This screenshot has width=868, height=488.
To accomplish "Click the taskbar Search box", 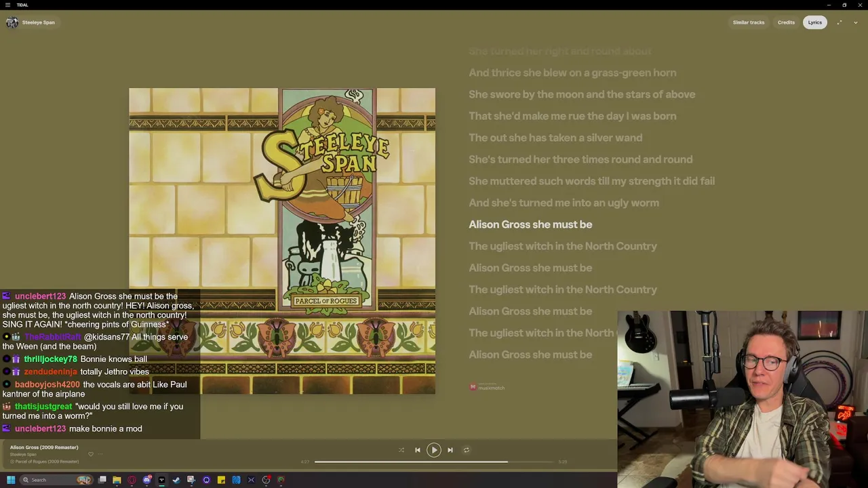I will [x=56, y=480].
